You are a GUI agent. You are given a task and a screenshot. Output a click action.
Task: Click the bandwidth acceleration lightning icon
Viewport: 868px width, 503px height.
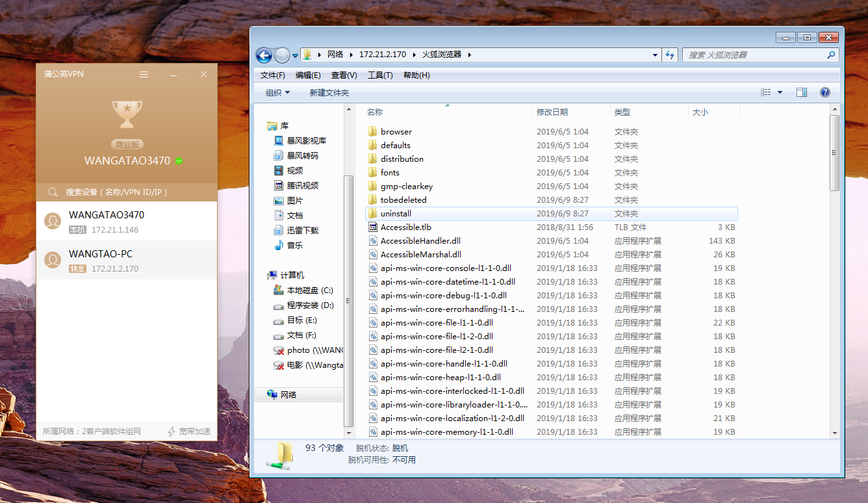click(172, 432)
